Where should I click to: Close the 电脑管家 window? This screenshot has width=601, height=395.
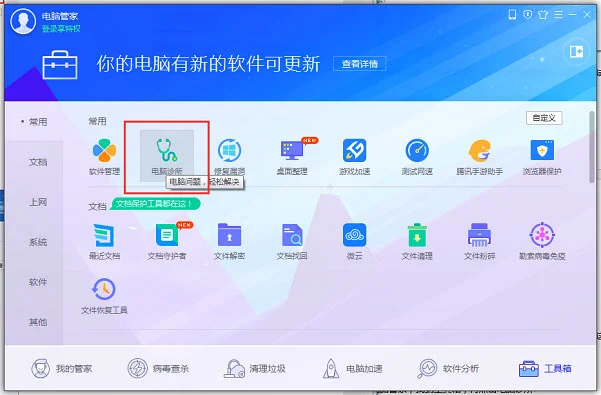tap(587, 15)
